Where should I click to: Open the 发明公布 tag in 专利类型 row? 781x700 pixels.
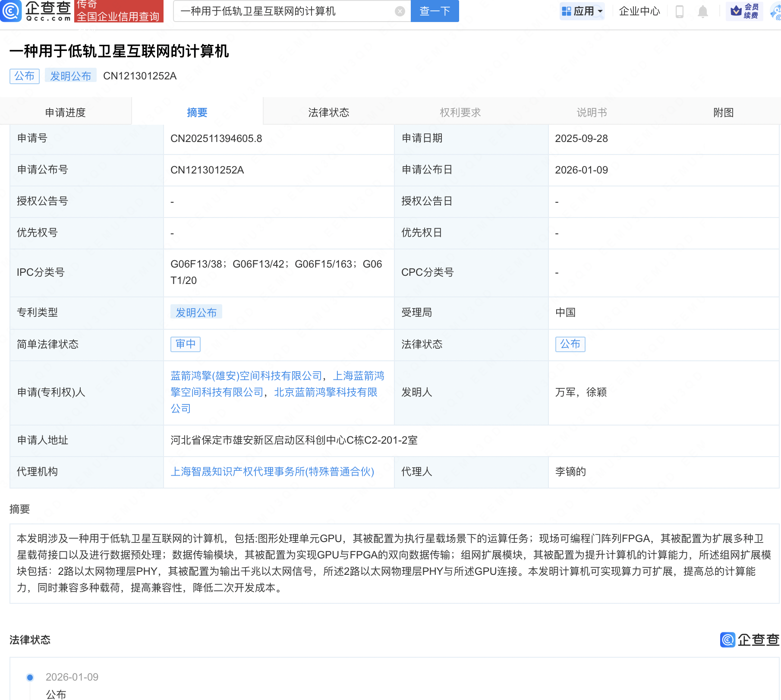tap(197, 312)
